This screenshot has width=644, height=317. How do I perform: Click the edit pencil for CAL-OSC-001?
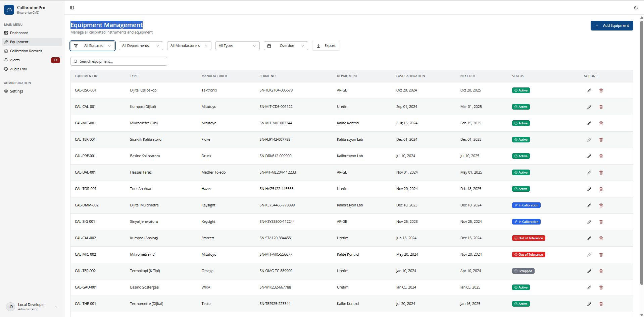[589, 90]
